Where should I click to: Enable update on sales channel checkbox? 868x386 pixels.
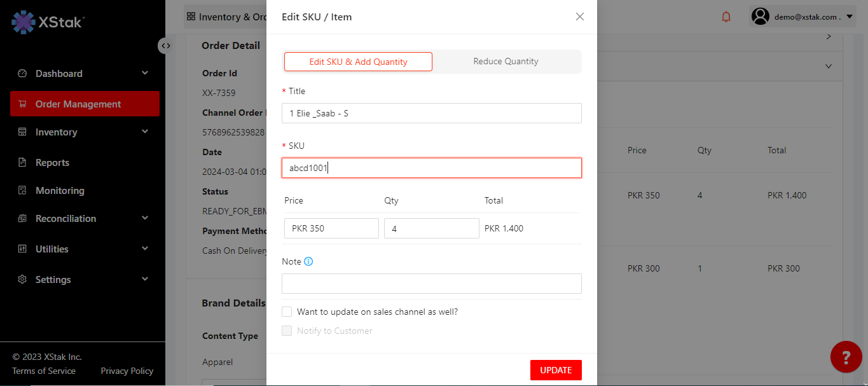coord(287,312)
